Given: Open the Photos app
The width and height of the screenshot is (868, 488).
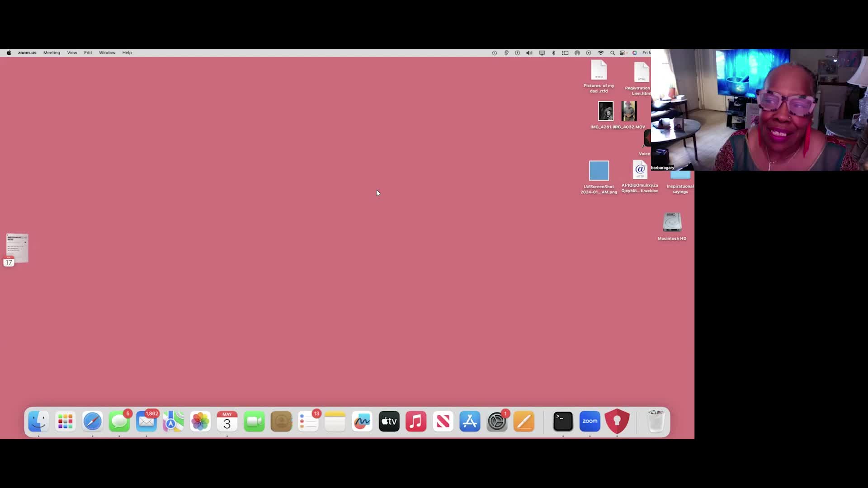Looking at the screenshot, I should [200, 422].
